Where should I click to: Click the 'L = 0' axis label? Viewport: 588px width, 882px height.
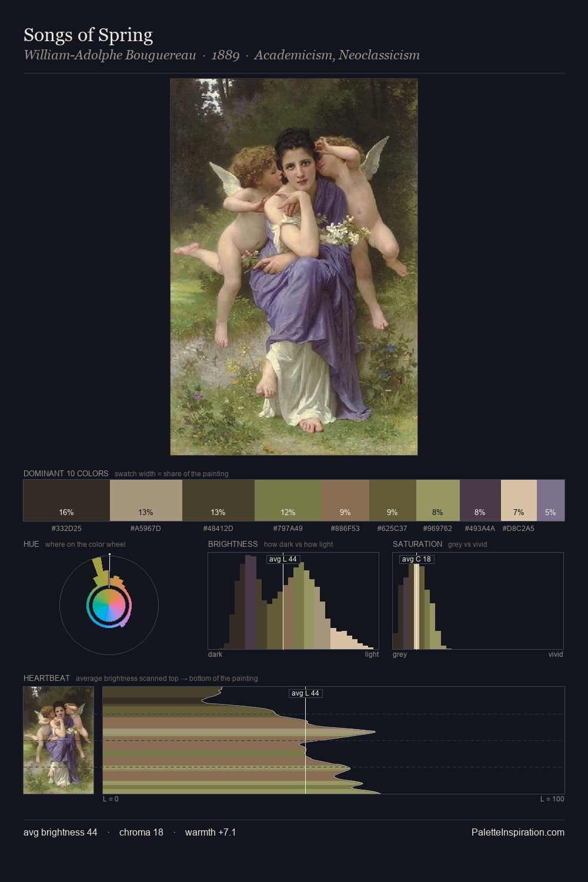pos(111,799)
